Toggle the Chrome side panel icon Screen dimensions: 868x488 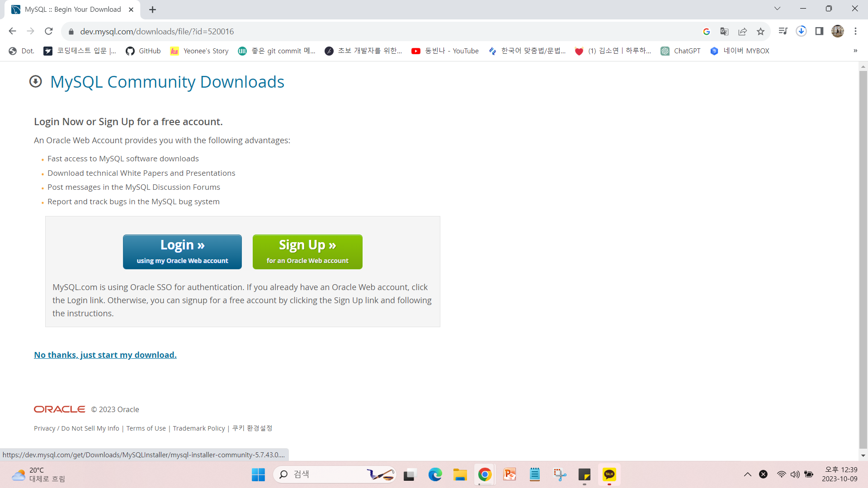[x=819, y=31]
